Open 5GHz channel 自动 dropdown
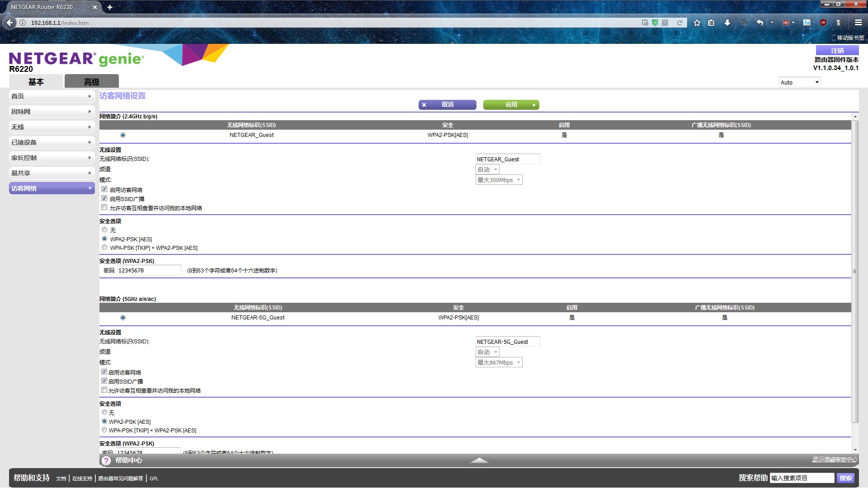 point(487,352)
